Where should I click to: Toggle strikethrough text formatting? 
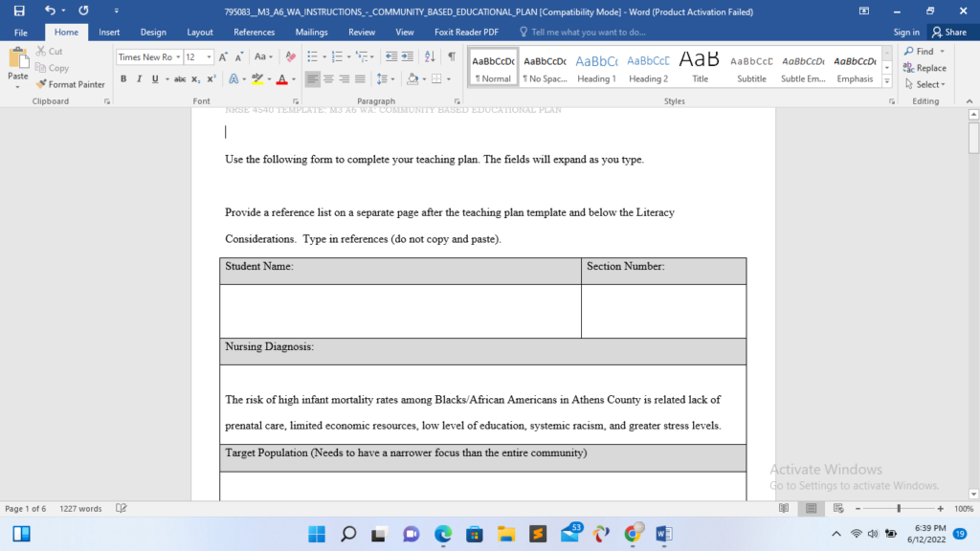[179, 79]
